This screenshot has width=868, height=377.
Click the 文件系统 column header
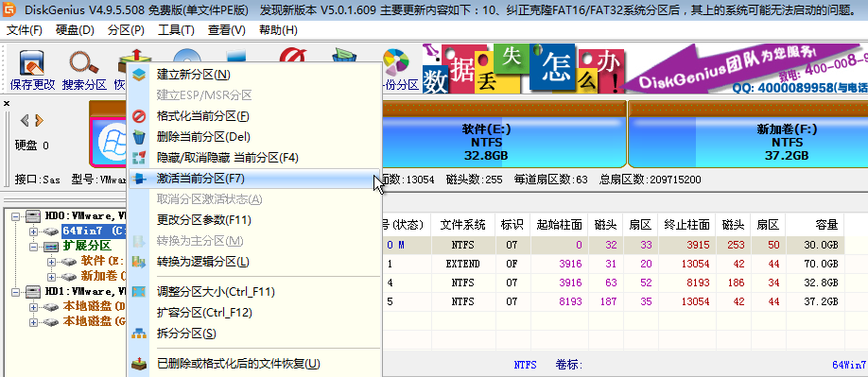click(x=462, y=225)
